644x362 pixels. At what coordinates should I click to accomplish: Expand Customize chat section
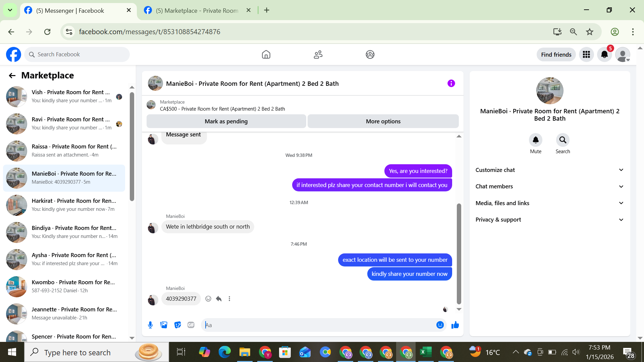coord(549,170)
